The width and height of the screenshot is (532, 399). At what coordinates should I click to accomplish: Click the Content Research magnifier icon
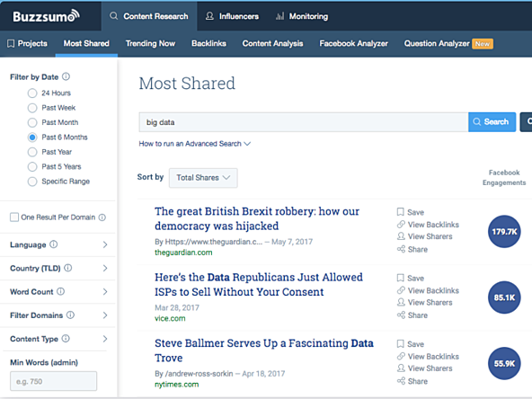click(113, 16)
